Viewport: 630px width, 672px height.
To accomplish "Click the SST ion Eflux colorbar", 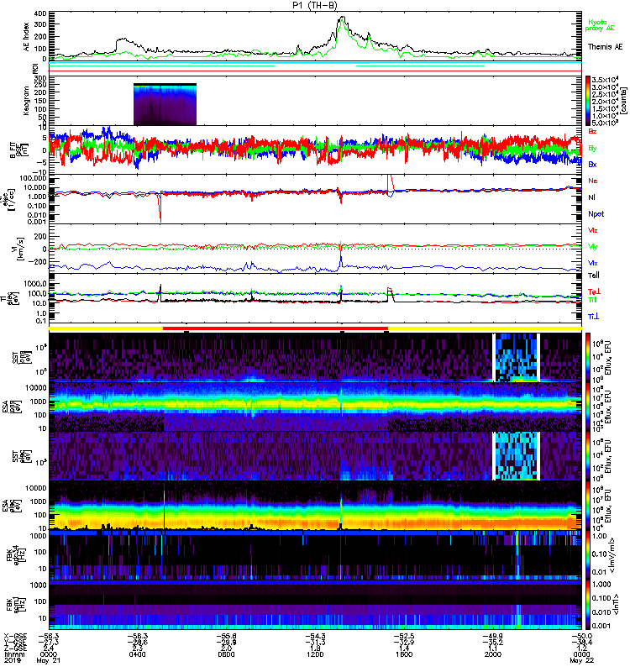I will click(587, 358).
